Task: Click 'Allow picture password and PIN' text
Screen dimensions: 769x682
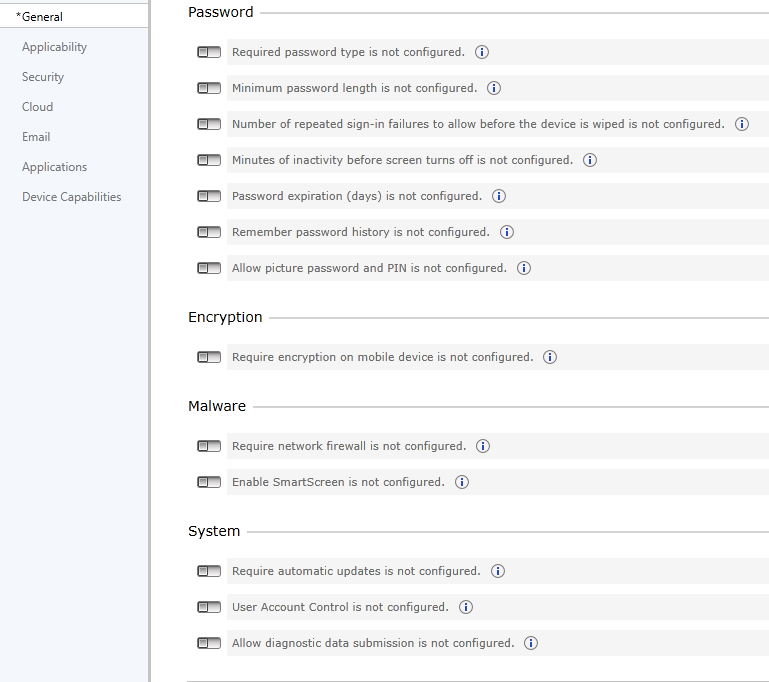Action: click(319, 268)
